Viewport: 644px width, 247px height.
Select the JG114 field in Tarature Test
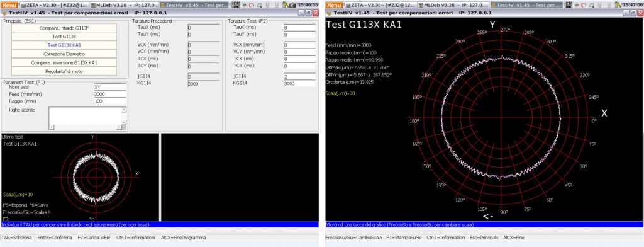299,76
